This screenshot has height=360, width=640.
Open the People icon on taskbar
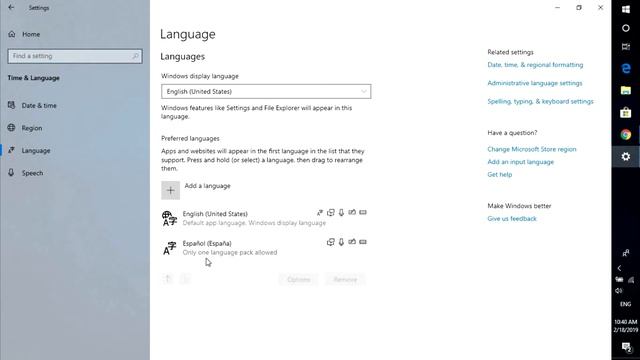pos(626,253)
